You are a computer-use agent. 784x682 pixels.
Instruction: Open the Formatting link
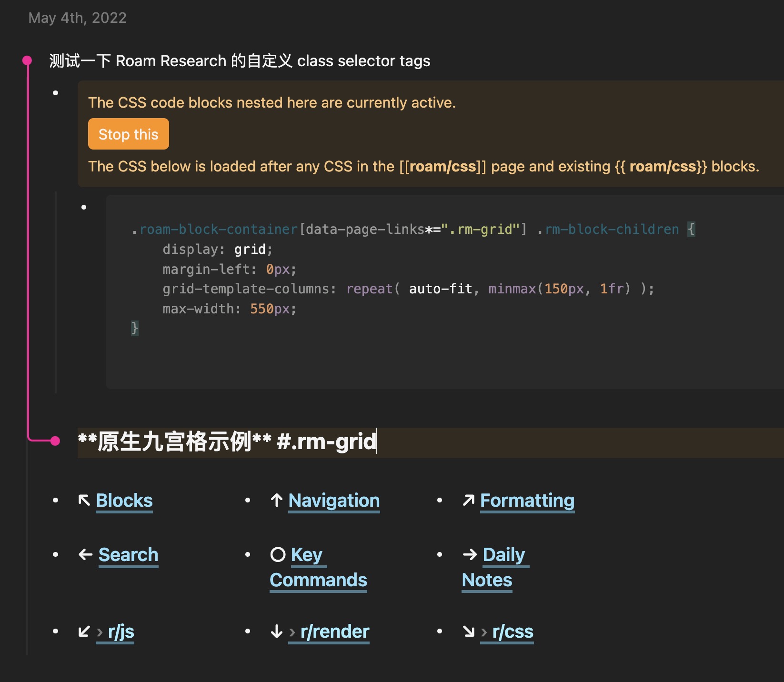pos(527,501)
